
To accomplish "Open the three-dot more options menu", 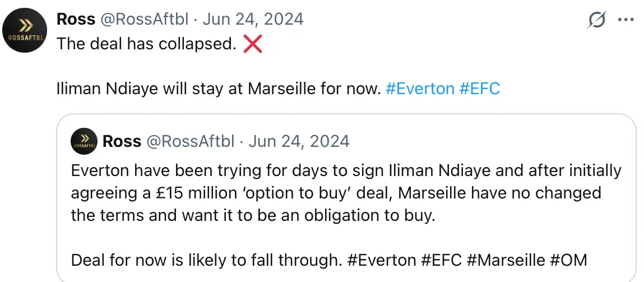I will (625, 20).
